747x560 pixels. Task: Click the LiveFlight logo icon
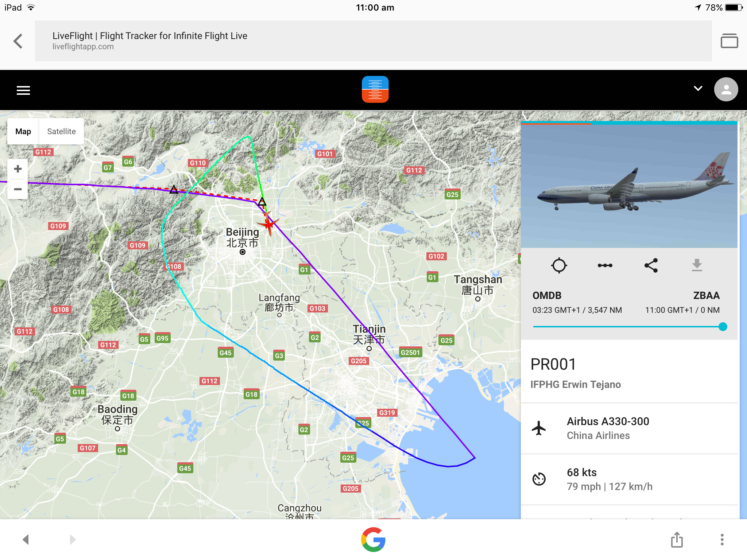point(375,89)
